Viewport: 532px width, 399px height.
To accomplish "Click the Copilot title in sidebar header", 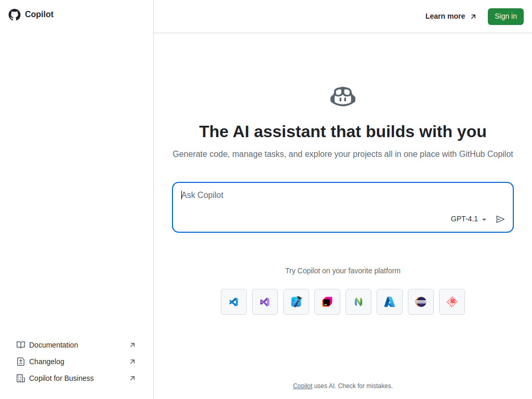I will coord(39,15).
